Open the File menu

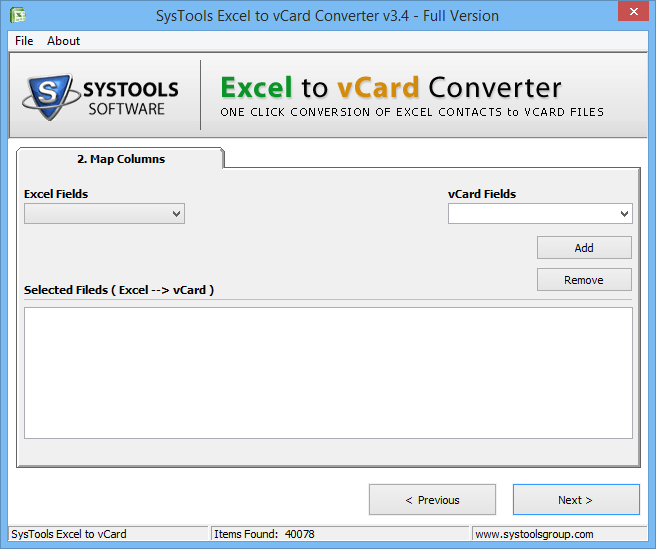(x=24, y=41)
